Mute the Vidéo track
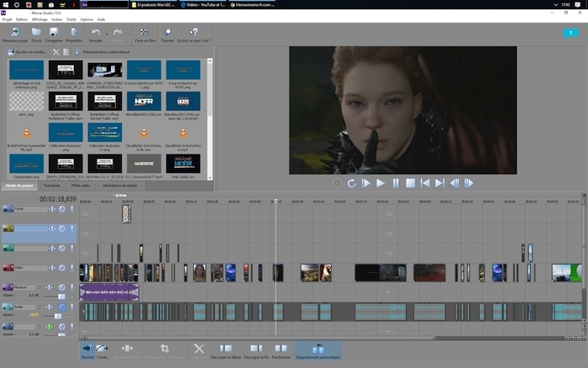This screenshot has height=368, width=588. (62, 268)
